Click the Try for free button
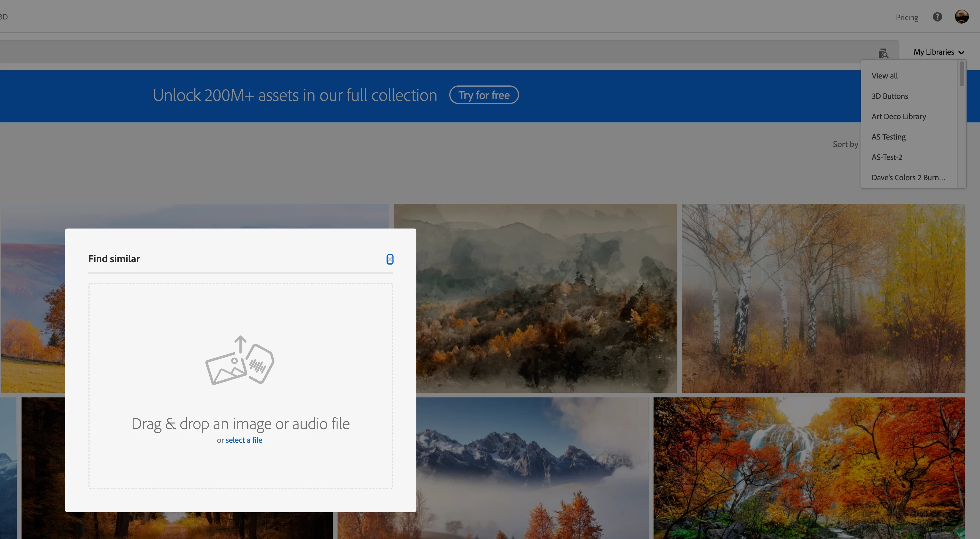Image resolution: width=980 pixels, height=539 pixels. pos(484,95)
